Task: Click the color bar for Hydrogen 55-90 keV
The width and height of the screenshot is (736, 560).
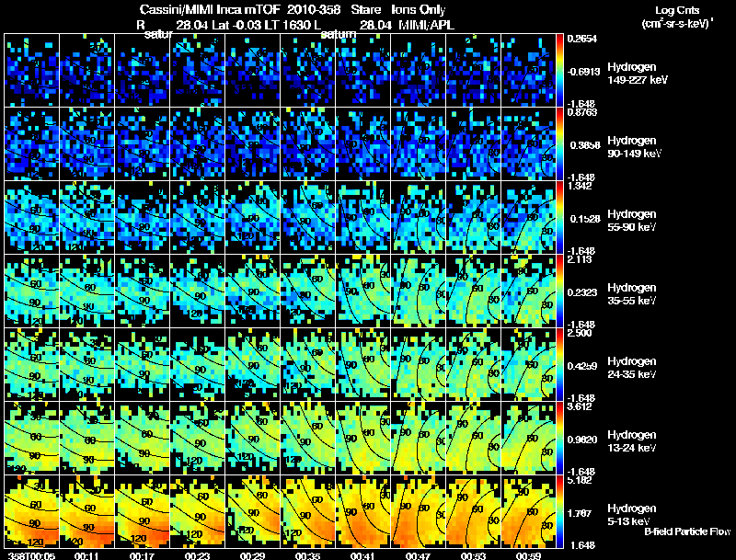Action: (x=559, y=217)
